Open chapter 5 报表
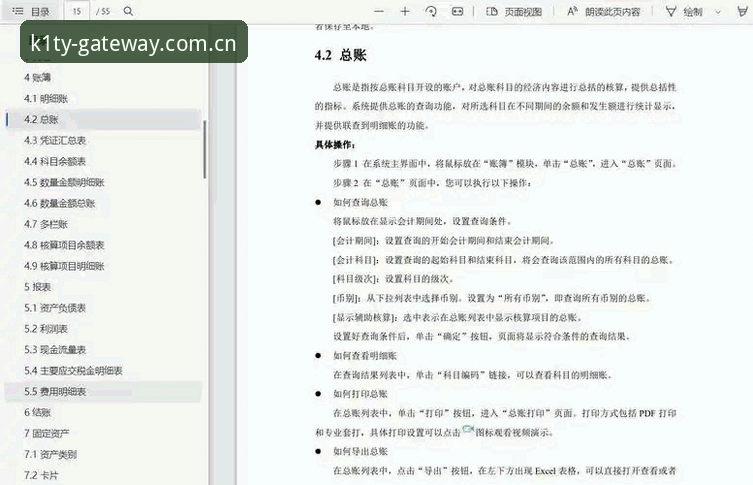This screenshot has height=485, width=753. (37, 287)
